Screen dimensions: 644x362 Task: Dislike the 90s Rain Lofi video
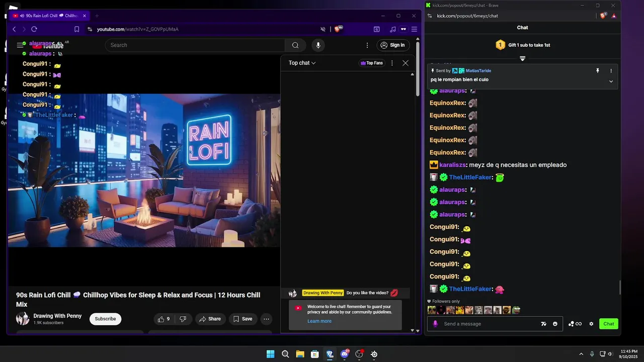point(183,319)
